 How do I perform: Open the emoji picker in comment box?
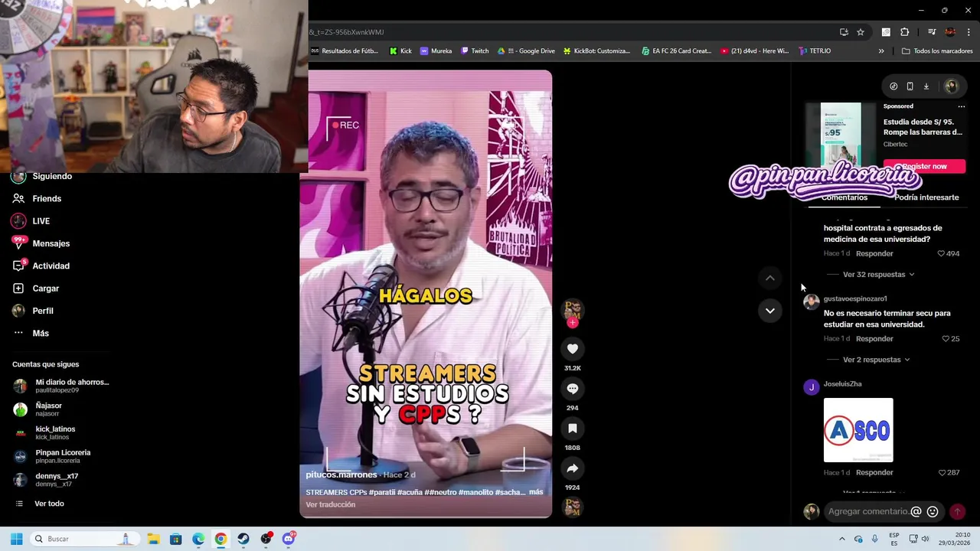click(x=932, y=511)
